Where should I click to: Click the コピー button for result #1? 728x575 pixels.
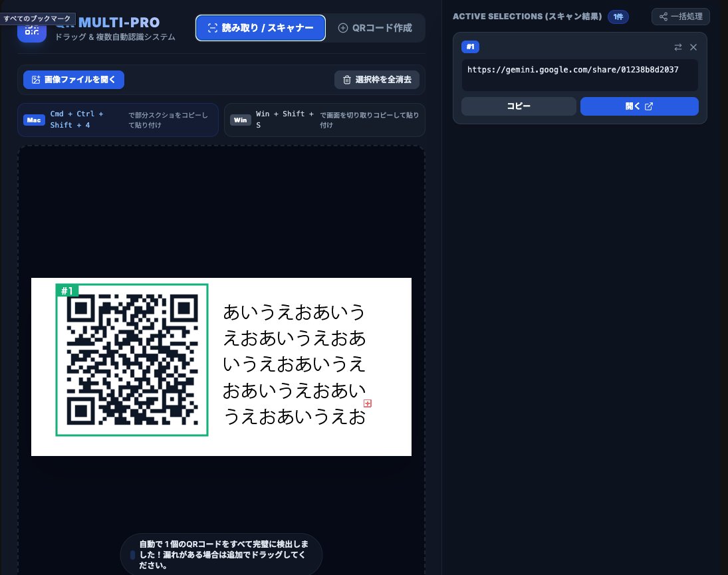[519, 106]
